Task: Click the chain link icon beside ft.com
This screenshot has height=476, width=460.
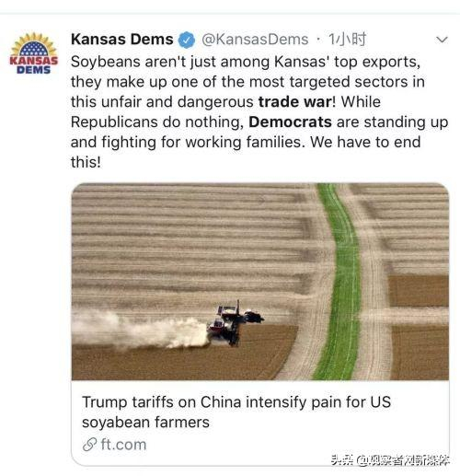Action: tap(90, 445)
